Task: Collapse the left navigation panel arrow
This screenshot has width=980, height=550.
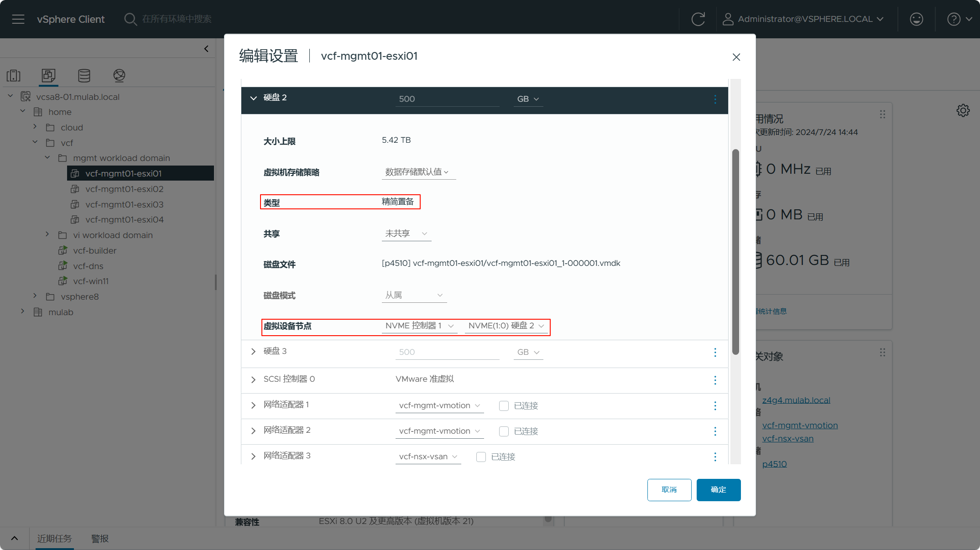Action: point(206,48)
